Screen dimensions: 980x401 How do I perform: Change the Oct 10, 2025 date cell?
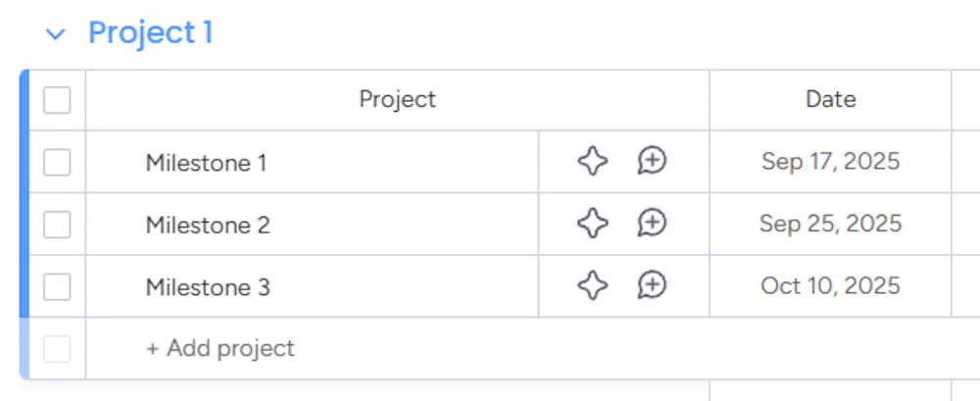(x=830, y=286)
